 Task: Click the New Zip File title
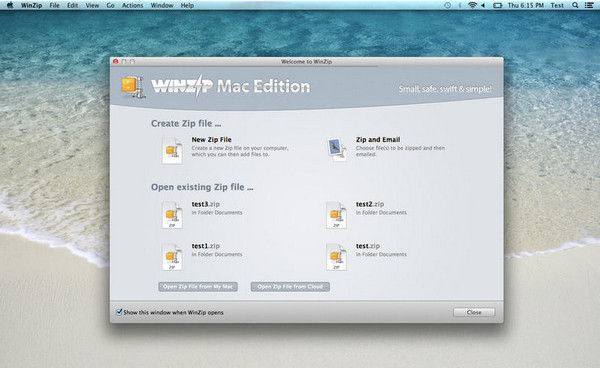click(x=212, y=140)
